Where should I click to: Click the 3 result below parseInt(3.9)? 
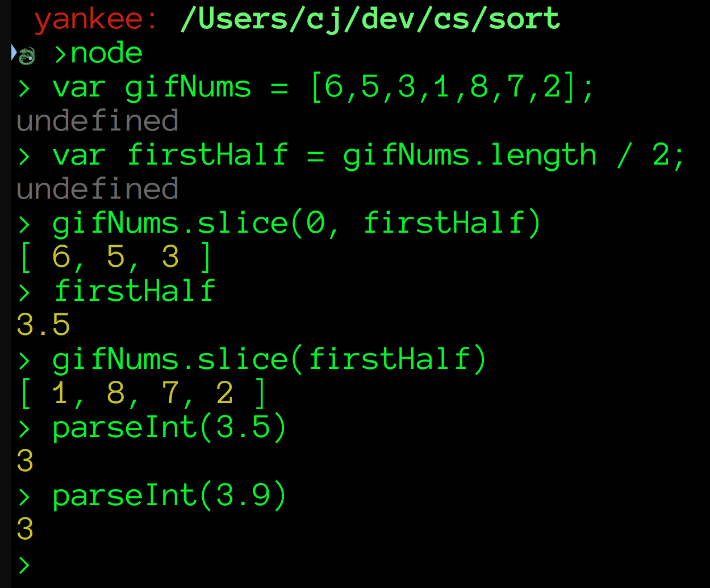pyautogui.click(x=25, y=529)
